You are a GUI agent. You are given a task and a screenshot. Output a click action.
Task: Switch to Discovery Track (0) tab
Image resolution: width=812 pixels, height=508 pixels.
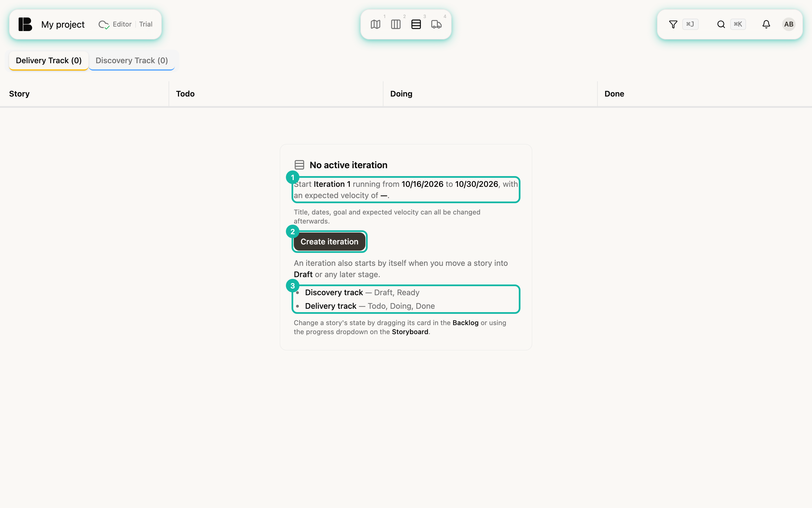132,60
